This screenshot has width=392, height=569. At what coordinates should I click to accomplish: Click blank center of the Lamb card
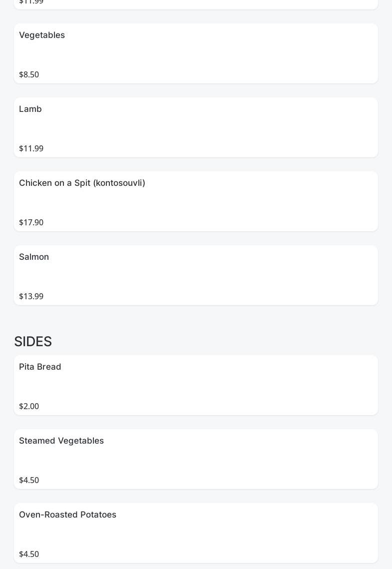(196, 128)
